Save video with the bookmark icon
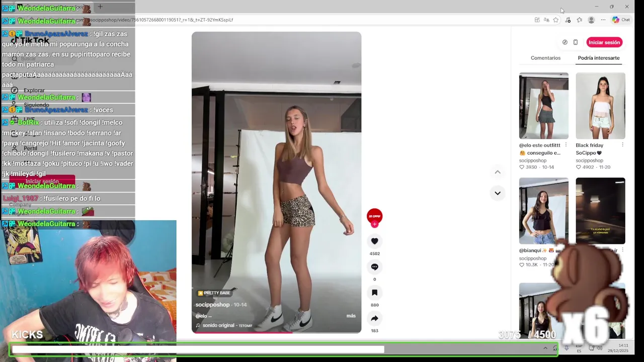The width and height of the screenshot is (644, 362). (x=374, y=293)
